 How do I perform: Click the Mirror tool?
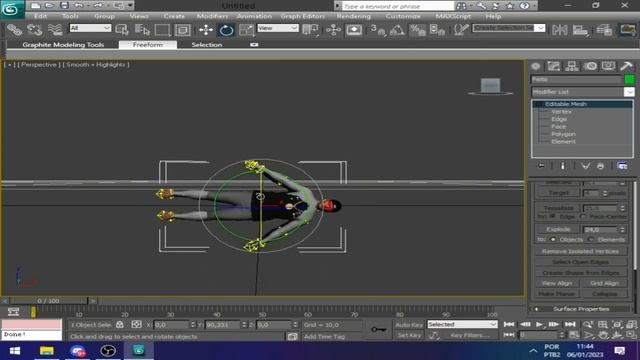click(x=560, y=30)
